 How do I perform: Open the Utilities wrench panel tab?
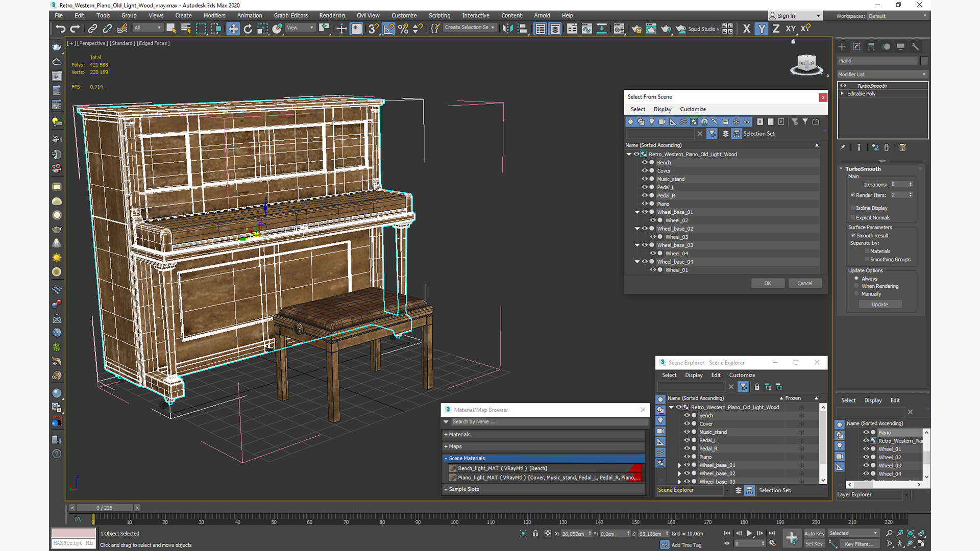pyautogui.click(x=915, y=46)
